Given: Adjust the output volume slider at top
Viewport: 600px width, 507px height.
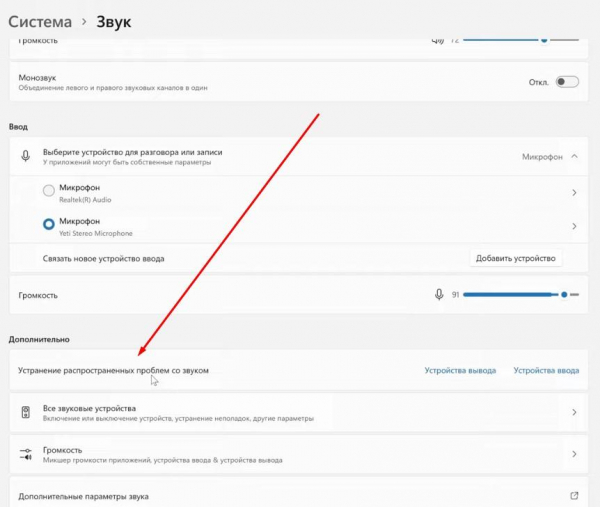Looking at the screenshot, I should pos(521,39).
